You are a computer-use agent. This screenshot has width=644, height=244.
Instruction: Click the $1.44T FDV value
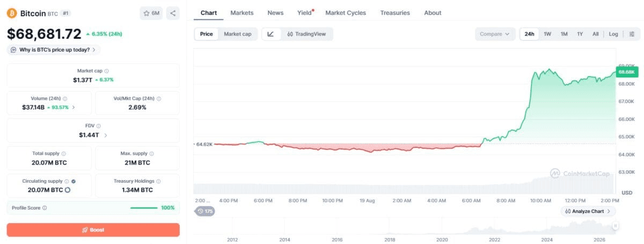click(89, 135)
